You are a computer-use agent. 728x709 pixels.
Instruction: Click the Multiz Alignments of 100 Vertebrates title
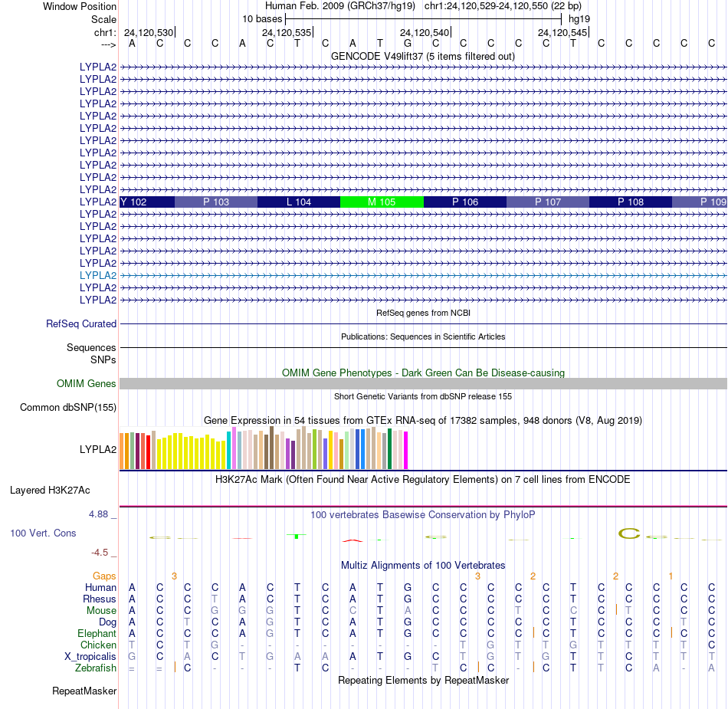pos(423,565)
